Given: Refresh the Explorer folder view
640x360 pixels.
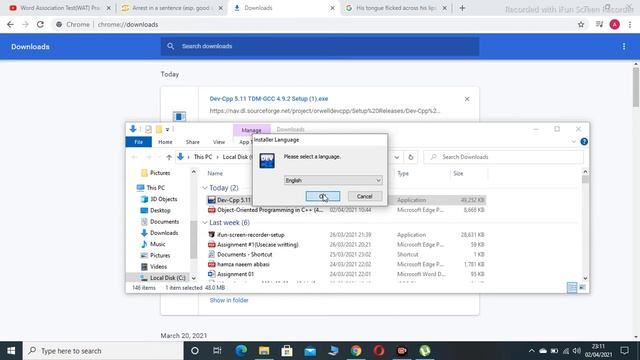Looking at the screenshot, I should pyautogui.click(x=411, y=157).
